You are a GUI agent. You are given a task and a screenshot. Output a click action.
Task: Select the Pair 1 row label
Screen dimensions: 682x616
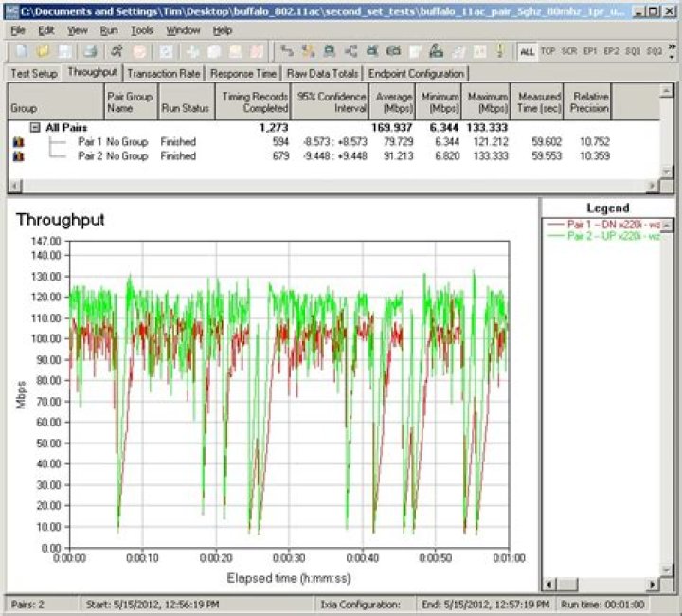click(90, 142)
